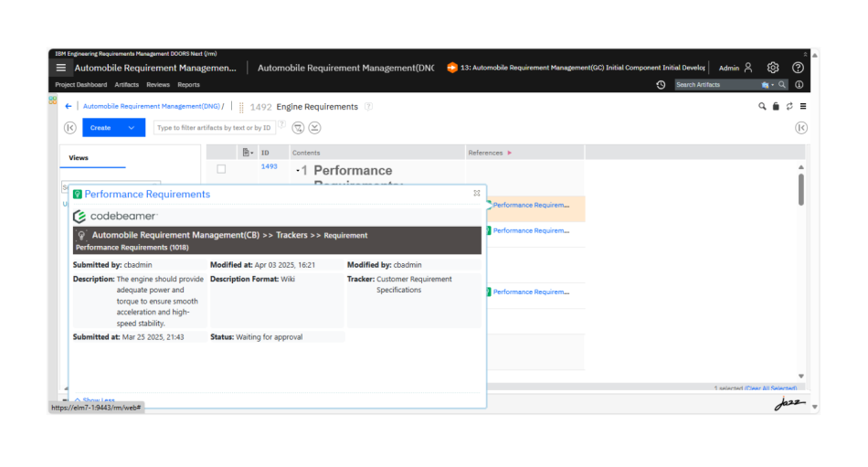Open the Reviews menu
This screenshot has height=467, width=868.
click(158, 85)
